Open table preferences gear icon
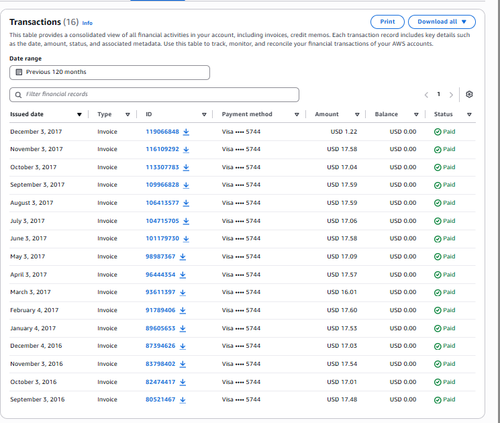This screenshot has height=423, width=500. tap(469, 94)
